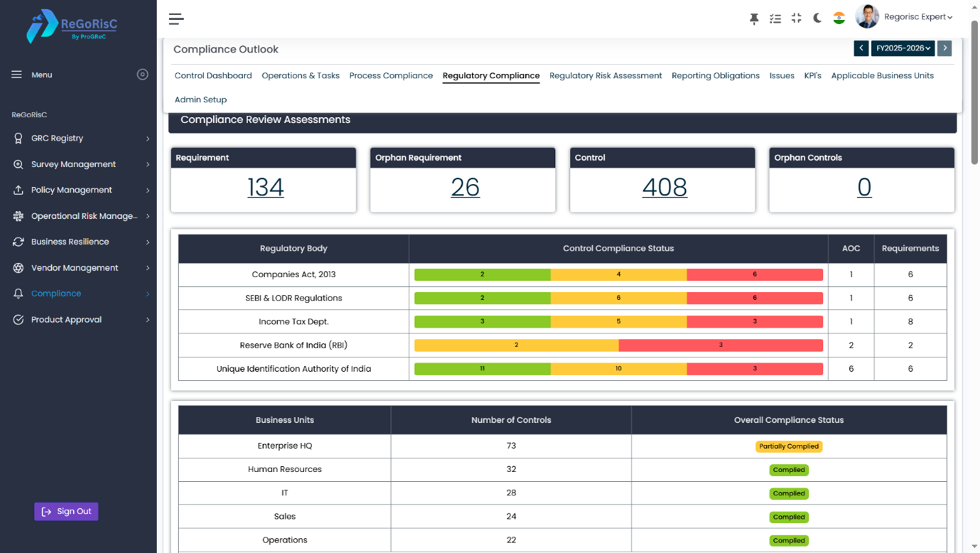
Task: Click the Partially Complied status badge
Action: tap(789, 447)
